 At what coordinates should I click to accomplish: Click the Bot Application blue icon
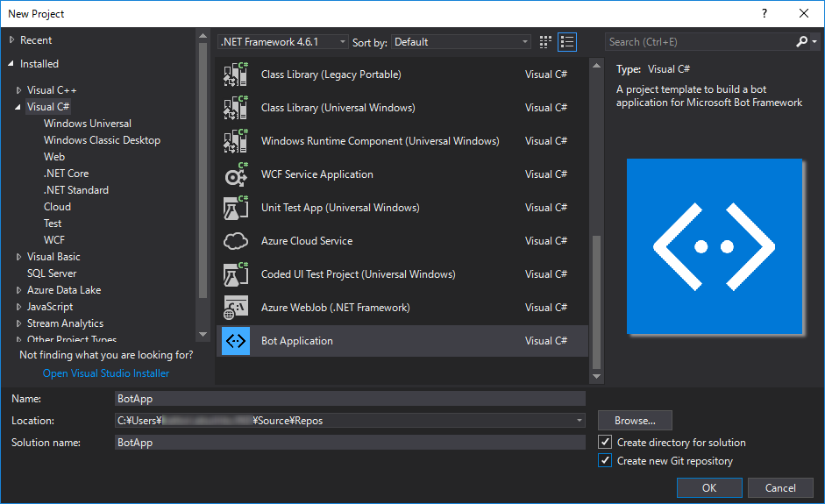[236, 341]
